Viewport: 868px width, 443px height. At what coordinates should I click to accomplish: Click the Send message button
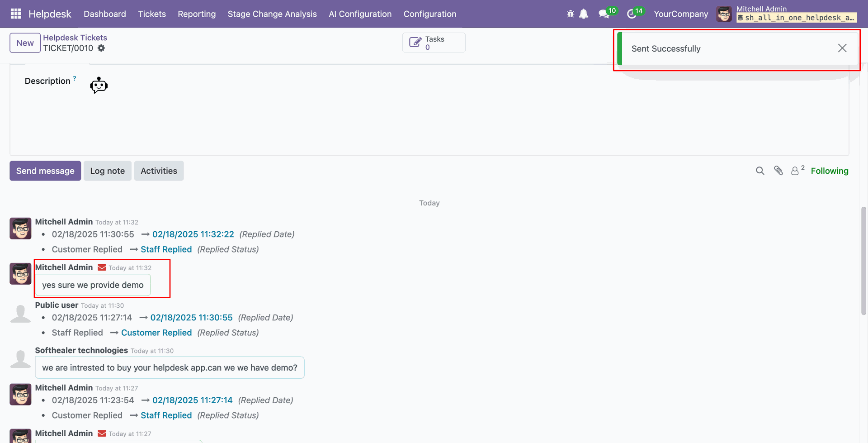[45, 171]
